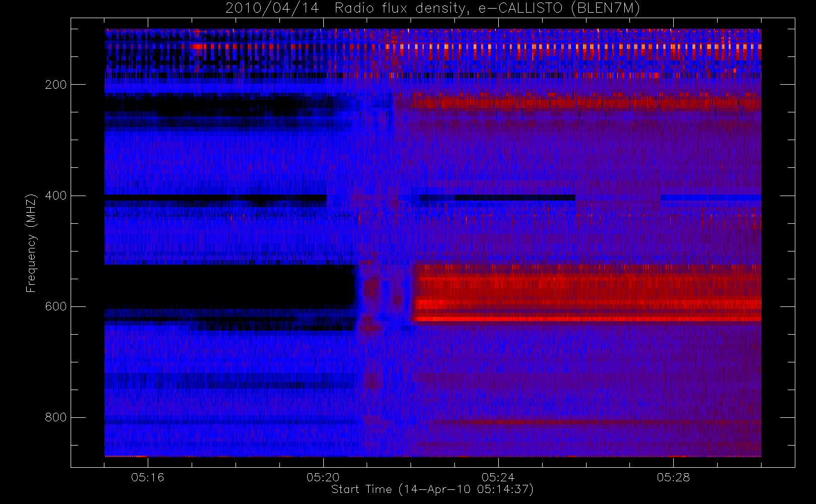Image resolution: width=816 pixels, height=504 pixels.
Task: Click the 'Start Time (14-Apr-10 05:14:37)' axis label
Action: tap(432, 489)
